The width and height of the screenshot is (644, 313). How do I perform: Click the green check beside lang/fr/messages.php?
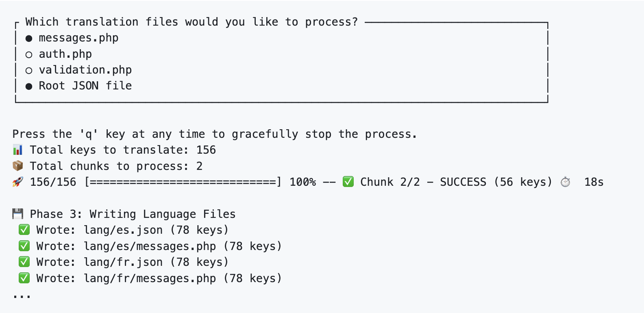click(x=24, y=278)
